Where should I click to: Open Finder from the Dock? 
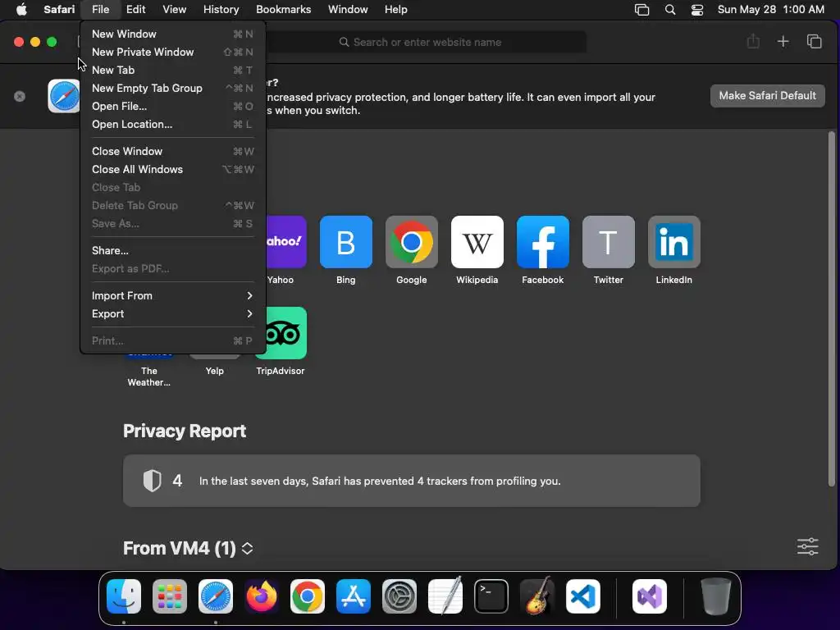coord(124,596)
